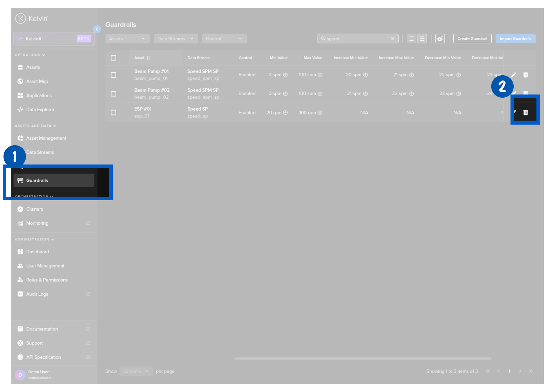Click the edit pencil icon for Beam Pump #01

[x=513, y=75]
